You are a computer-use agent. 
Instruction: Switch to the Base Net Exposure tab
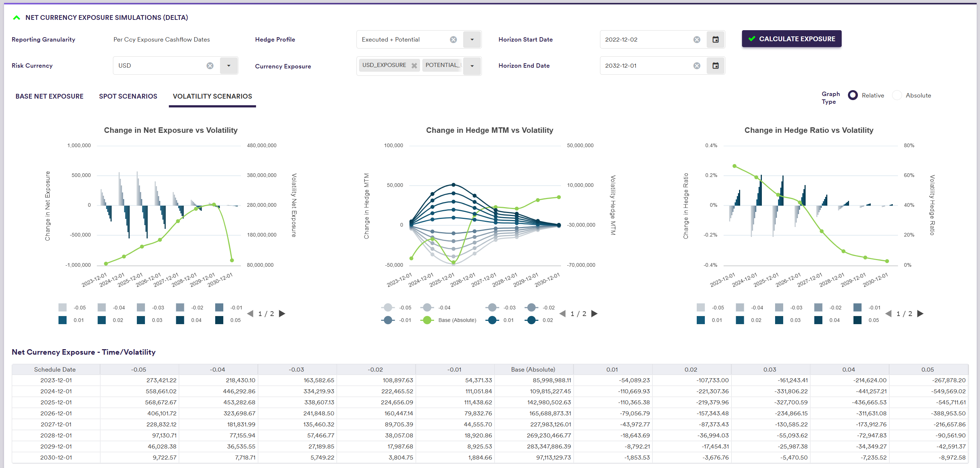tap(49, 96)
